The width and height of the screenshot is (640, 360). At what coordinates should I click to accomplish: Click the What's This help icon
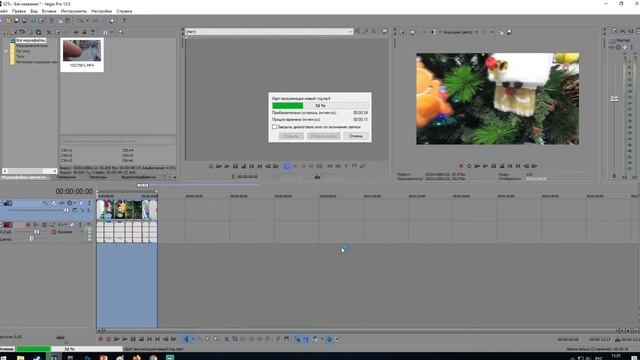pos(123,20)
